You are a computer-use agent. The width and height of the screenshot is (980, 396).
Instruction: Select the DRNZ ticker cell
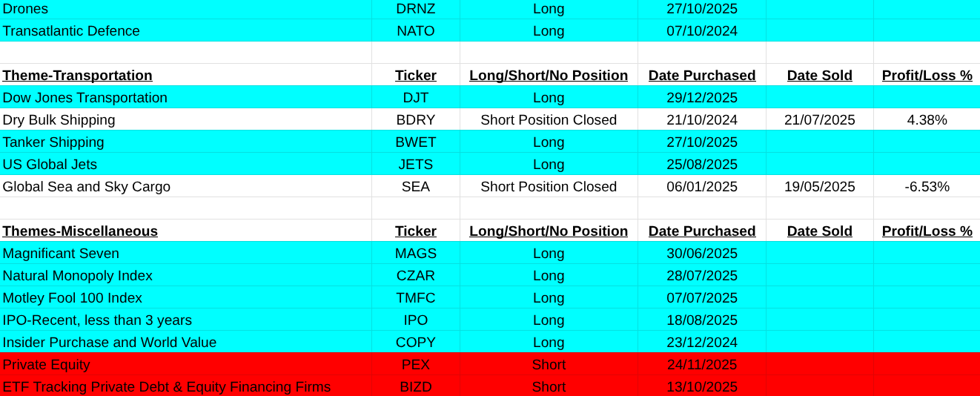point(415,9)
